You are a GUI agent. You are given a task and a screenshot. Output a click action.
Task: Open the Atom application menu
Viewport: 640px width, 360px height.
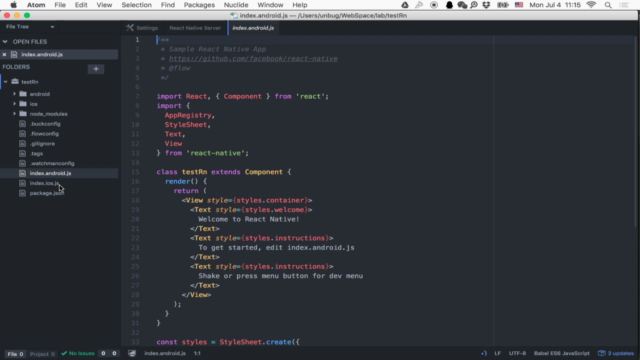36,5
